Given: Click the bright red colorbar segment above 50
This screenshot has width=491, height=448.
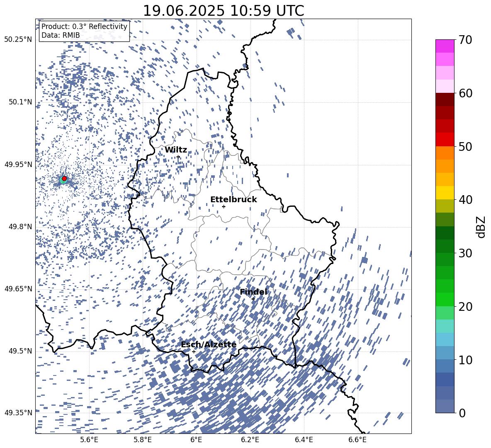Looking at the screenshot, I should tap(445, 140).
